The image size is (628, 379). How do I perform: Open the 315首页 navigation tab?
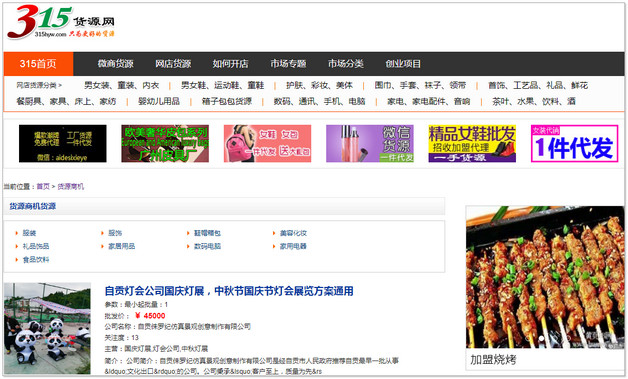pos(38,64)
